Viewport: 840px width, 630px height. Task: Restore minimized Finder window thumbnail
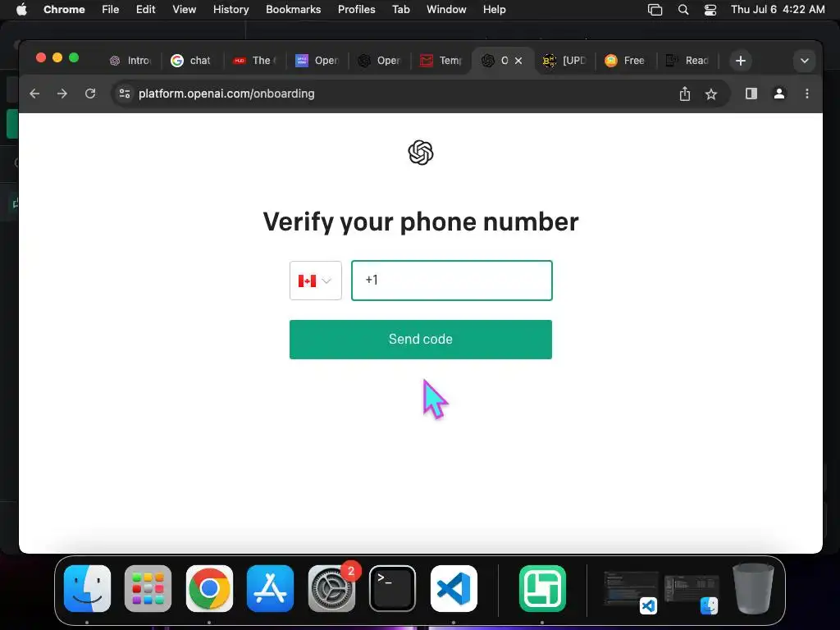[692, 592]
